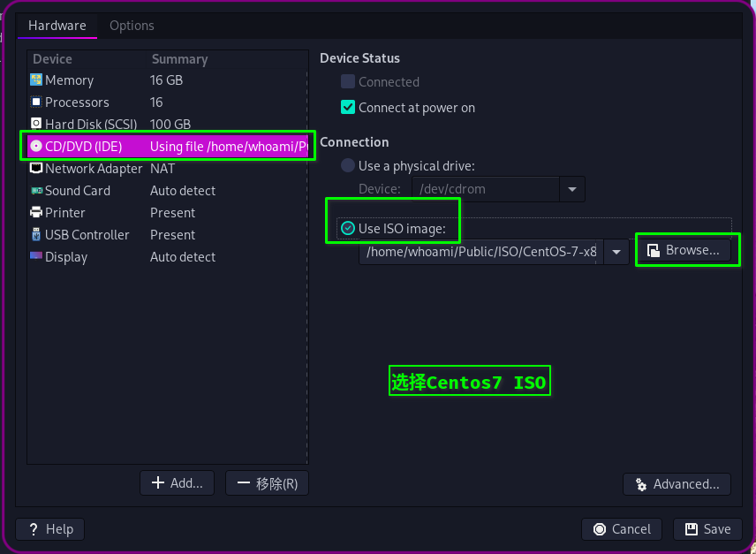The image size is (756, 554).
Task: Click the Processors chip icon
Action: [x=36, y=102]
